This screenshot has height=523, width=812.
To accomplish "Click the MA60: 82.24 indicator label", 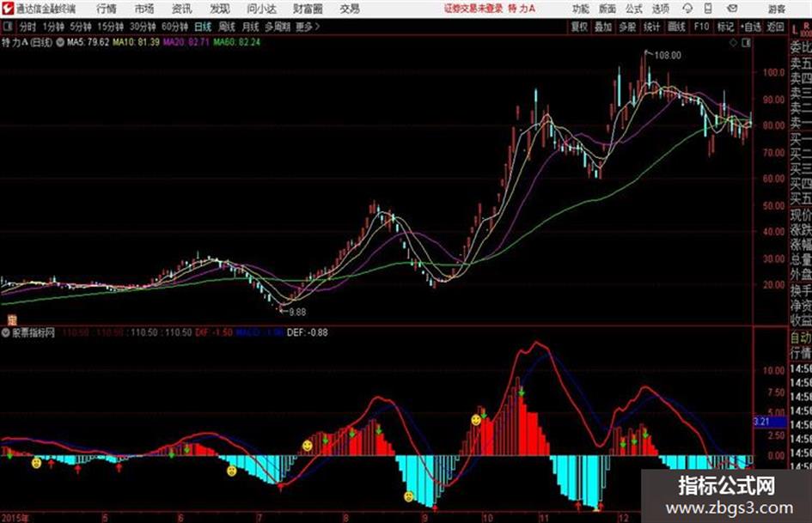I will pos(236,42).
